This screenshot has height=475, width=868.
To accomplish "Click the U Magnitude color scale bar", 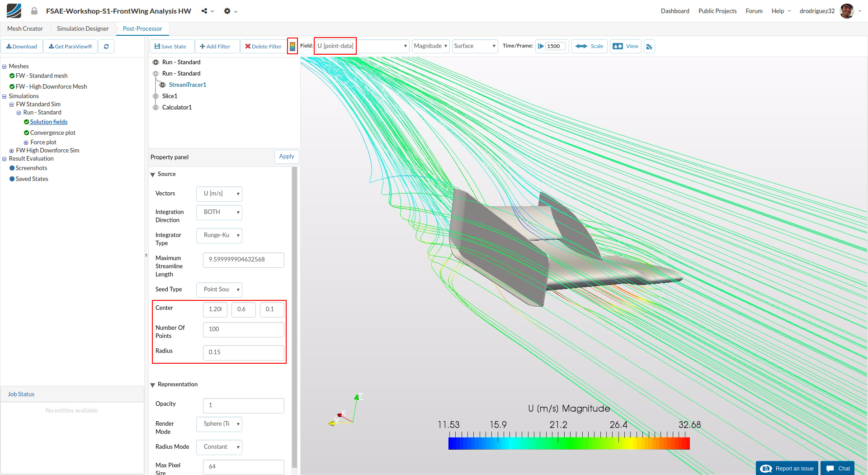I will (569, 443).
